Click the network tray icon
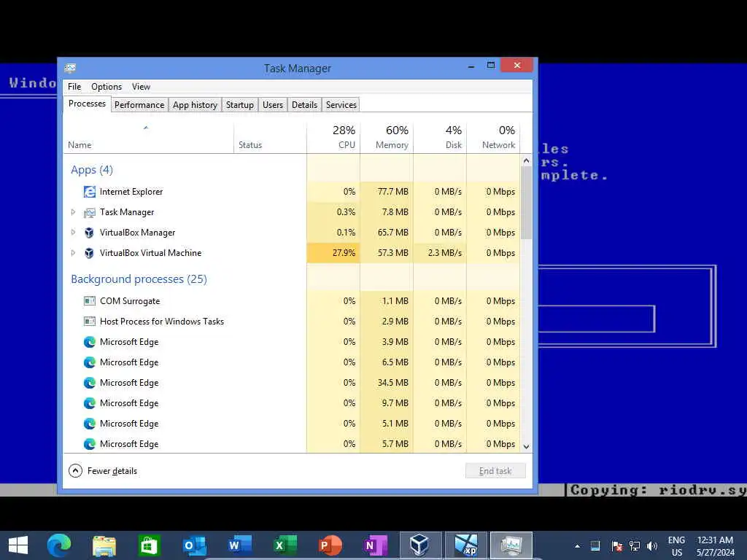Image resolution: width=747 pixels, height=560 pixels. 635,546
